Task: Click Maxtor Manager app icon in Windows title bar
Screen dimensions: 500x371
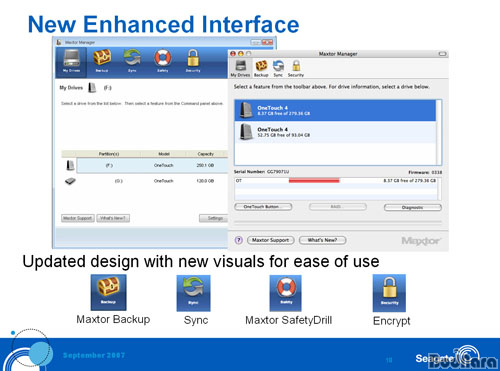Action: coord(59,42)
